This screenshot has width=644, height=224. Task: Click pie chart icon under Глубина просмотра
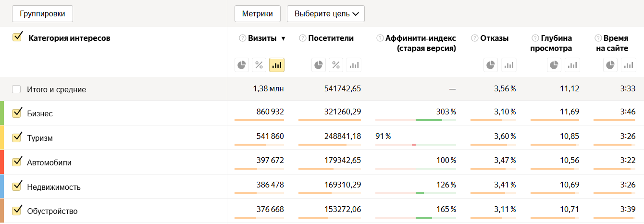click(x=555, y=65)
